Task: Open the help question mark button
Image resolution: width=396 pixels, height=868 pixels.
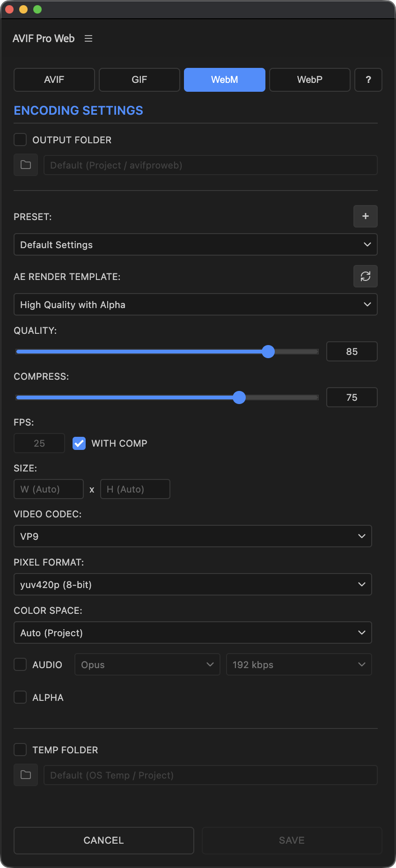Action: coord(368,80)
